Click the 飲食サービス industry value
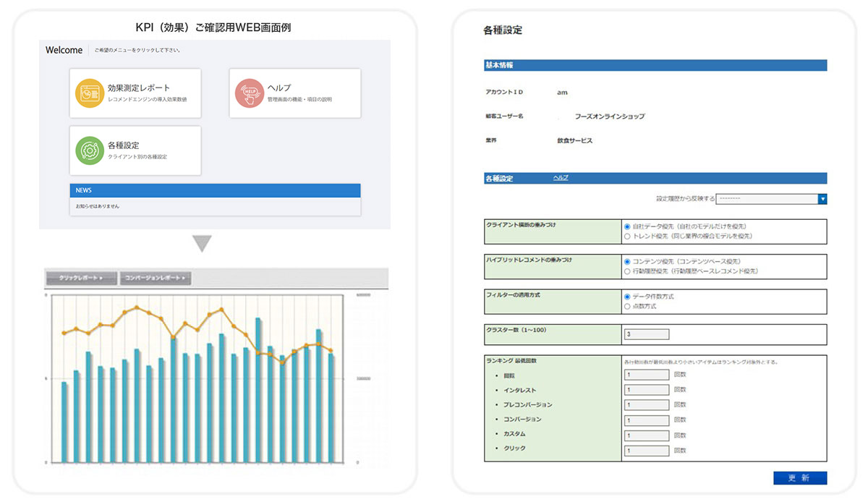868x502 pixels. click(x=575, y=140)
